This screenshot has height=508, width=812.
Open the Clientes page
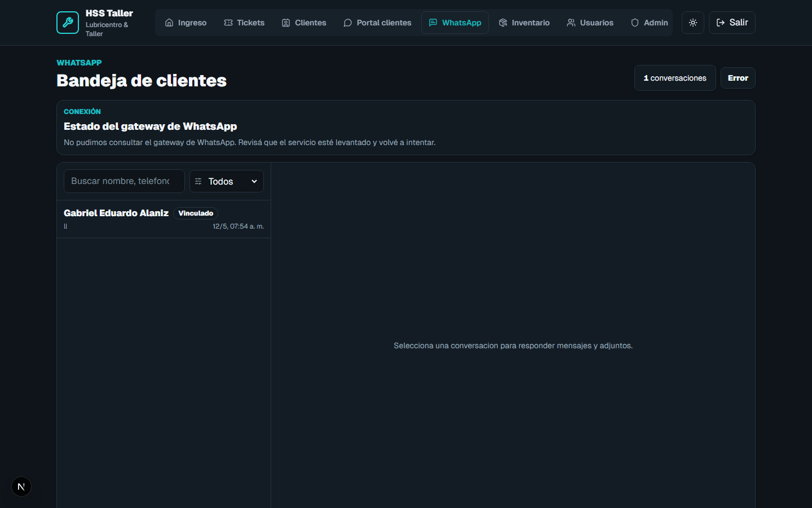tap(304, 23)
